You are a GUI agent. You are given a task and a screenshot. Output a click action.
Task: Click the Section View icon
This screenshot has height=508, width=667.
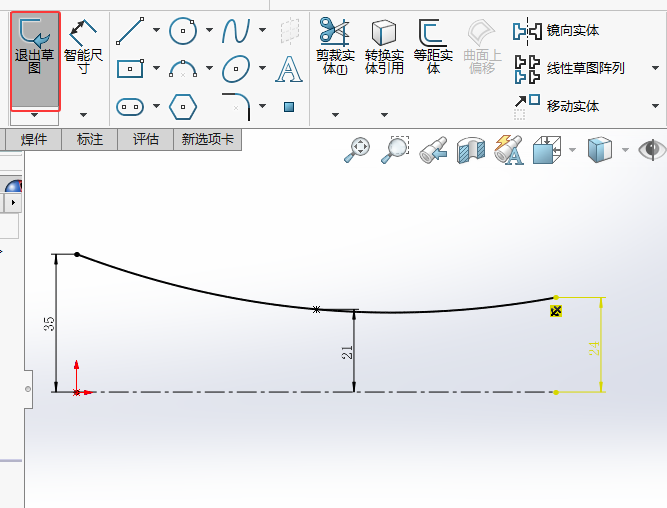click(471, 150)
